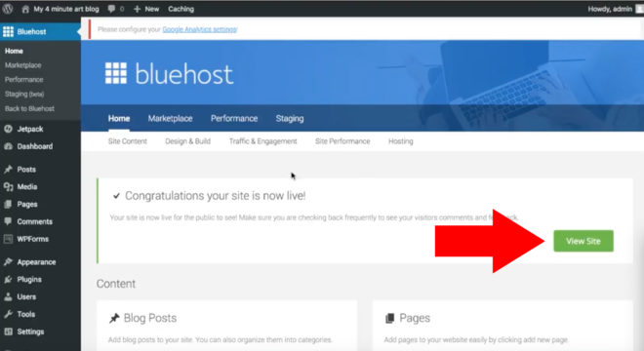Click the pin icon beside Blog Posts
This screenshot has width=644, height=351.
(114, 318)
